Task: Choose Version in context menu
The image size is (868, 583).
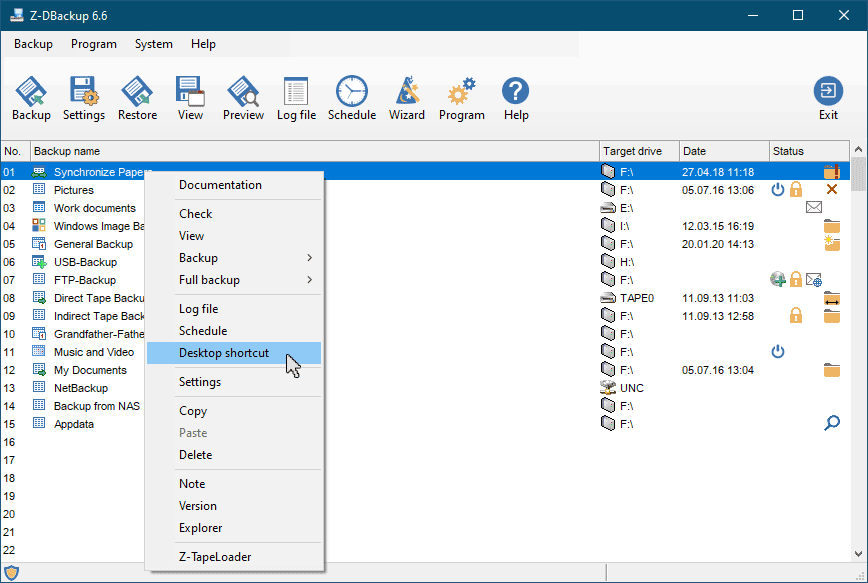Action: tap(234, 506)
